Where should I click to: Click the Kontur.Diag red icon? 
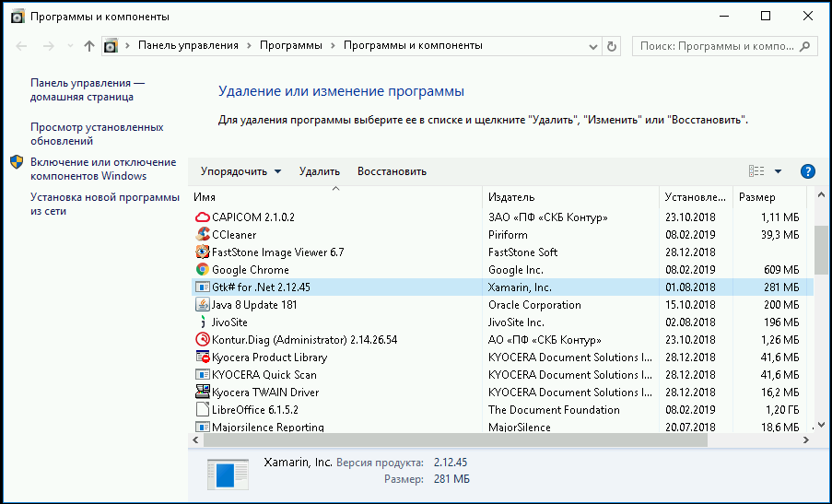pyautogui.click(x=202, y=340)
